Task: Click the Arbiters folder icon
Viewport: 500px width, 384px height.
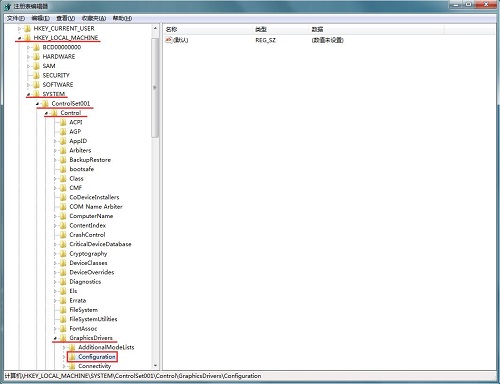Action: [x=63, y=150]
